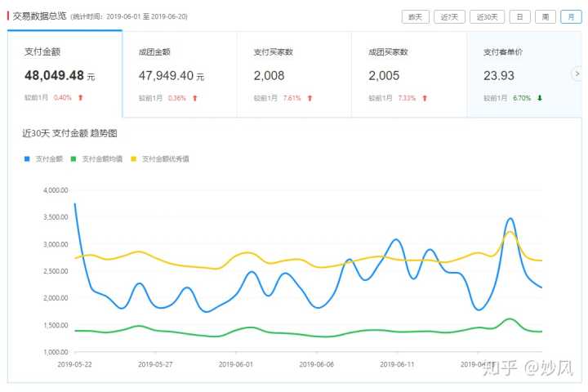Switch to the 成团金额 metric card
This screenshot has width=588, height=392.
[179, 74]
